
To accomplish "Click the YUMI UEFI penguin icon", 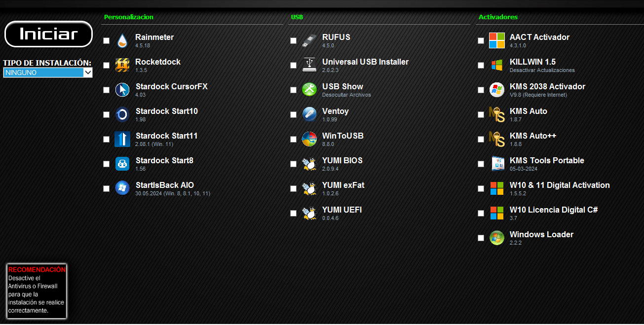I will 309,213.
